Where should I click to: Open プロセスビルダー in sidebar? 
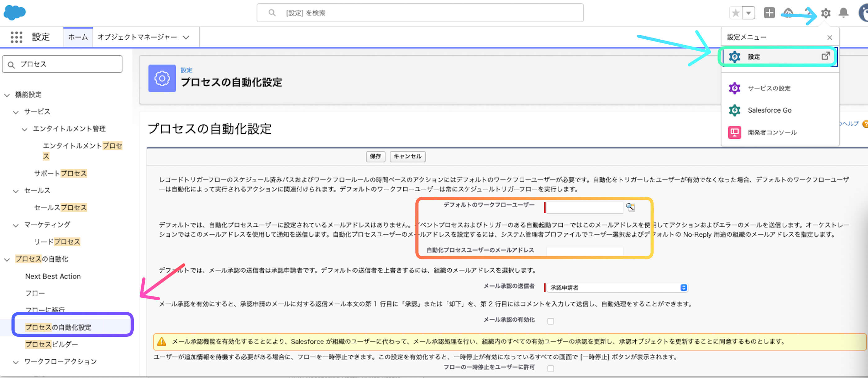click(x=51, y=344)
